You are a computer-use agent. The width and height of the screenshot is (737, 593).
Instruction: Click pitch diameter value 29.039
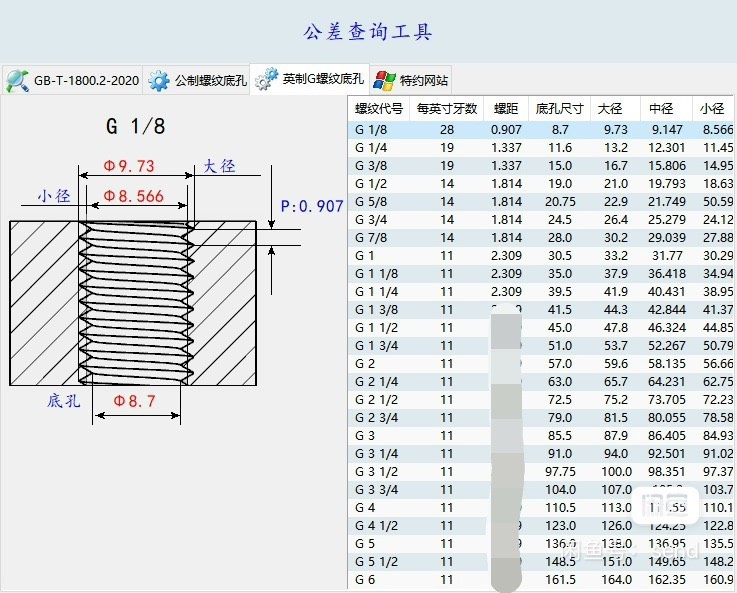667,238
